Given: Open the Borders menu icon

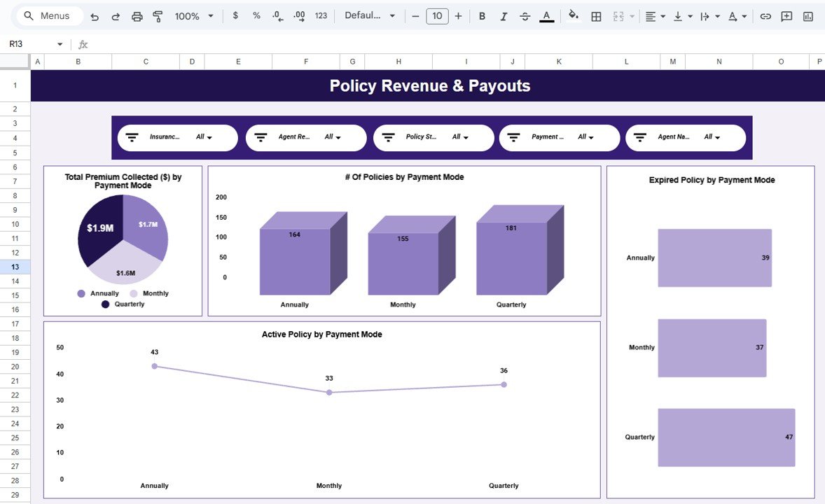Looking at the screenshot, I should [596, 15].
